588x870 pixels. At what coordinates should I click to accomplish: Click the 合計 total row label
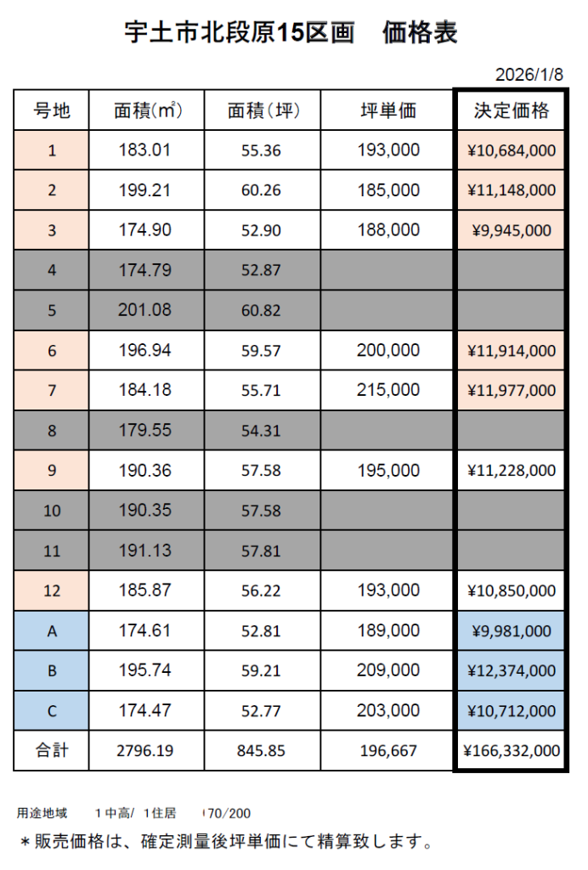(x=51, y=751)
